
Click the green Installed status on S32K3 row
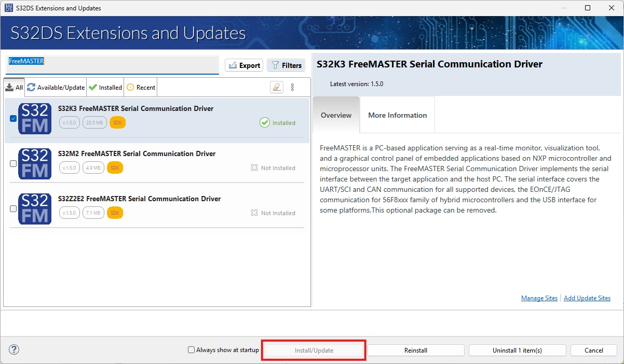[x=278, y=123]
